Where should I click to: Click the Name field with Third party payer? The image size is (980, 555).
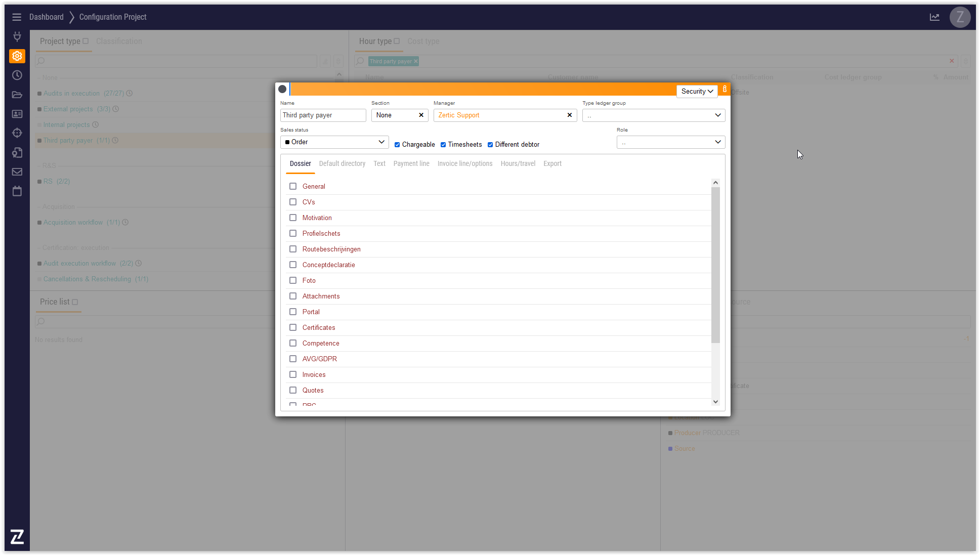point(323,115)
